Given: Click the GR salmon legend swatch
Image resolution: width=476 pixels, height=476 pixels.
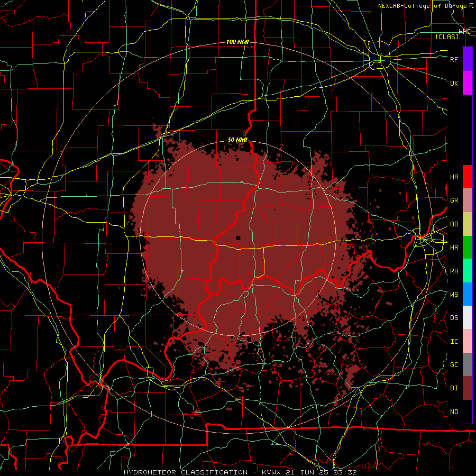Looking at the screenshot, I should point(467,200).
